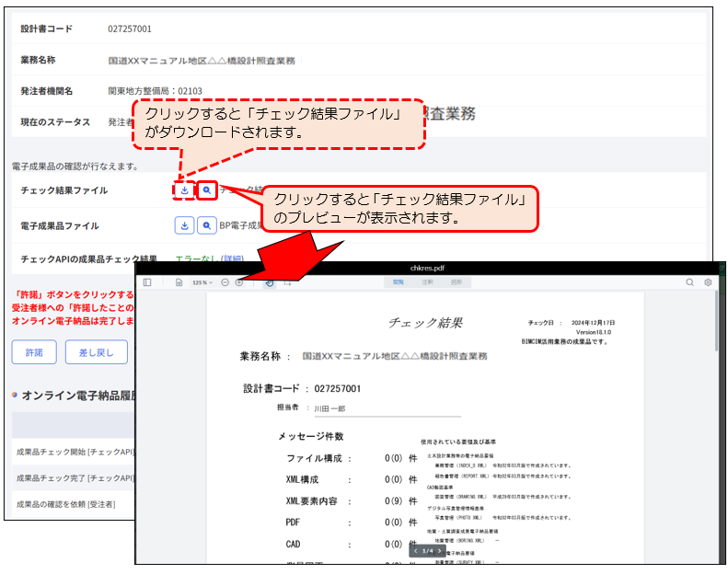Click 担当者 name 川田一郎 in PDF
Screen dimensions: 728x574
(329, 408)
